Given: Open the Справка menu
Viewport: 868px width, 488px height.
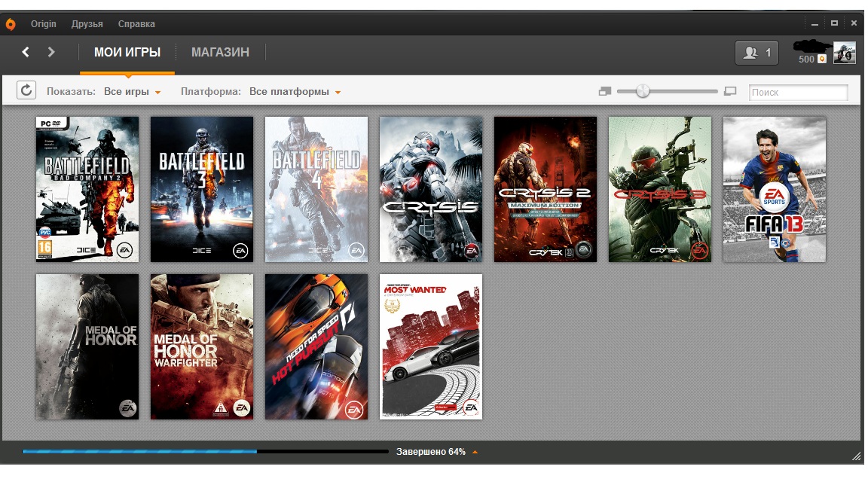Looking at the screenshot, I should 136,24.
